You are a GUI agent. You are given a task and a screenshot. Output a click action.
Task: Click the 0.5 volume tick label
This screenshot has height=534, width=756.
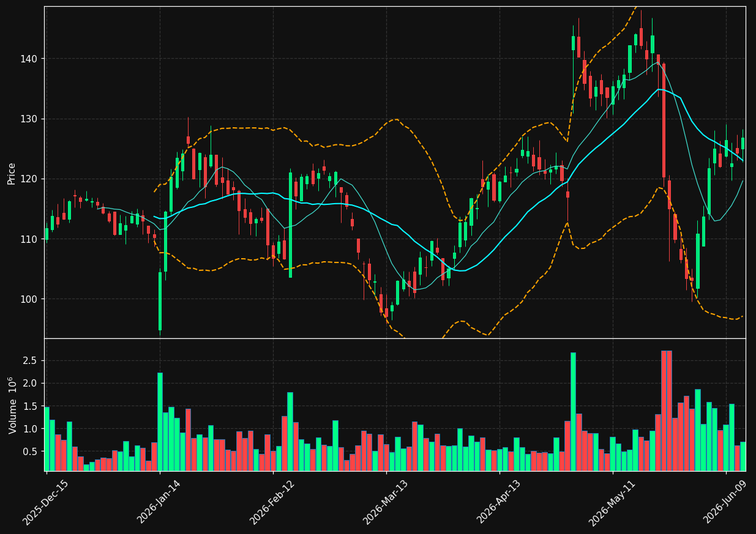(31, 451)
